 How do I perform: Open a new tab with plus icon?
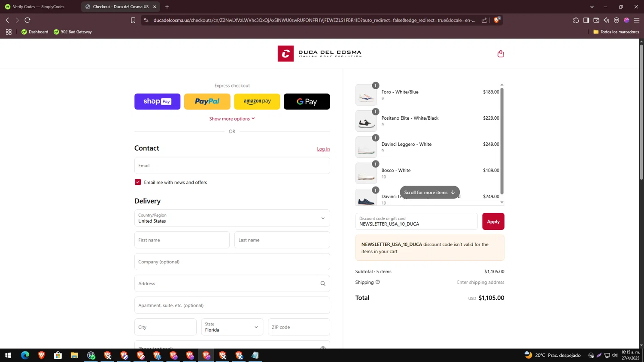[167, 7]
